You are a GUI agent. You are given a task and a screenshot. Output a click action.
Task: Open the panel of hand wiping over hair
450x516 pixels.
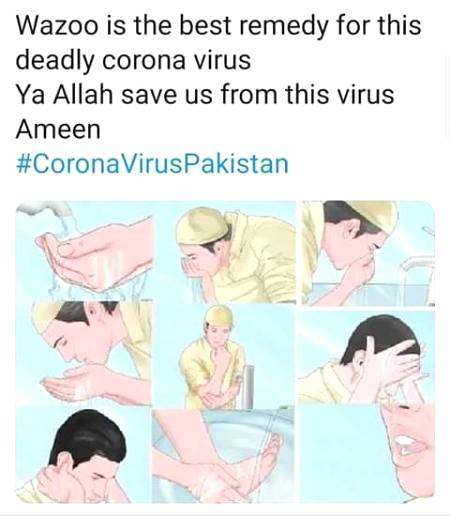[366, 357]
